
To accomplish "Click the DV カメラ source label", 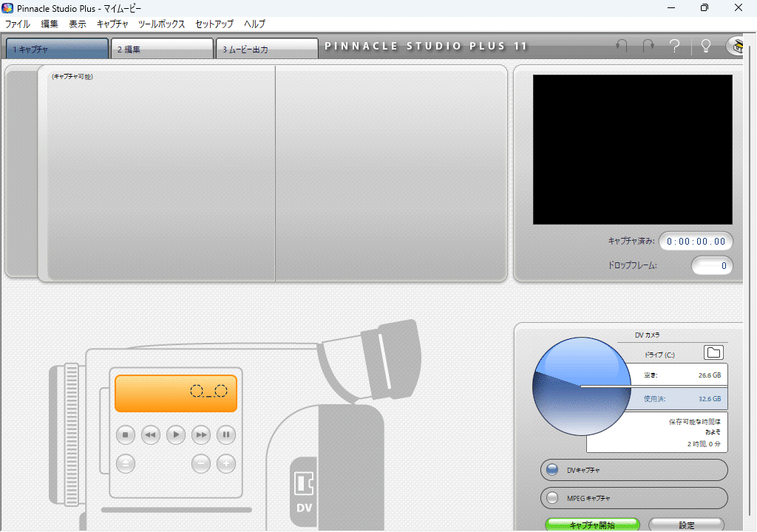I will click(x=647, y=335).
